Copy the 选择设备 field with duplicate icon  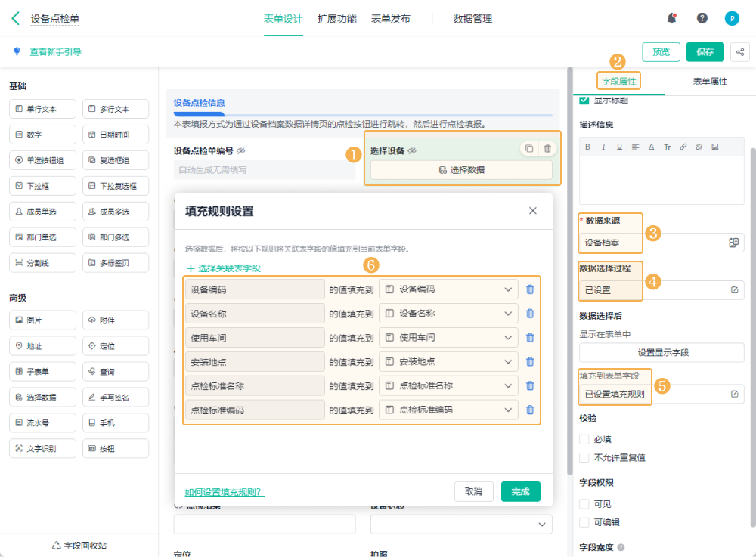coord(529,149)
